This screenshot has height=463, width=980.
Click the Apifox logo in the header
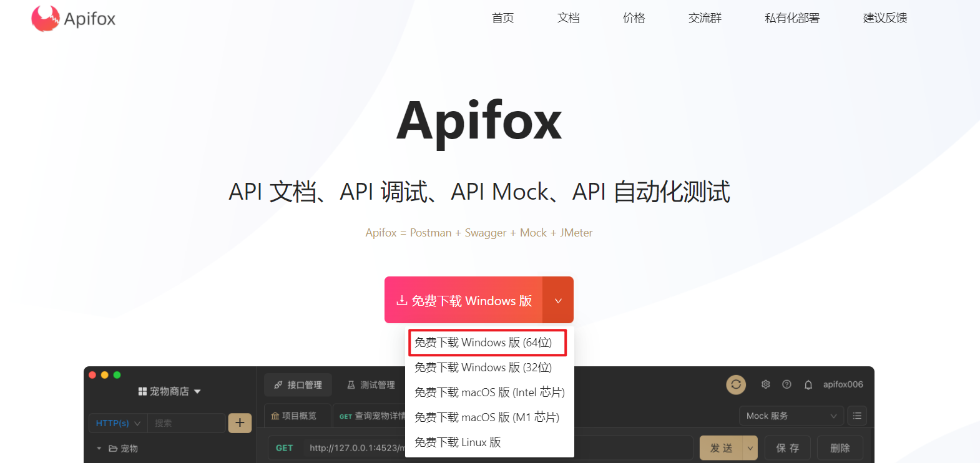pyautogui.click(x=74, y=19)
